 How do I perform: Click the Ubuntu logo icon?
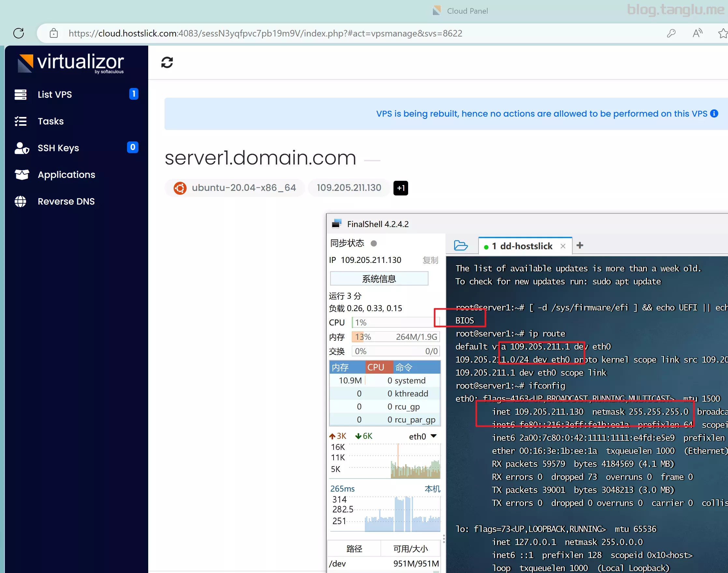pyautogui.click(x=180, y=188)
